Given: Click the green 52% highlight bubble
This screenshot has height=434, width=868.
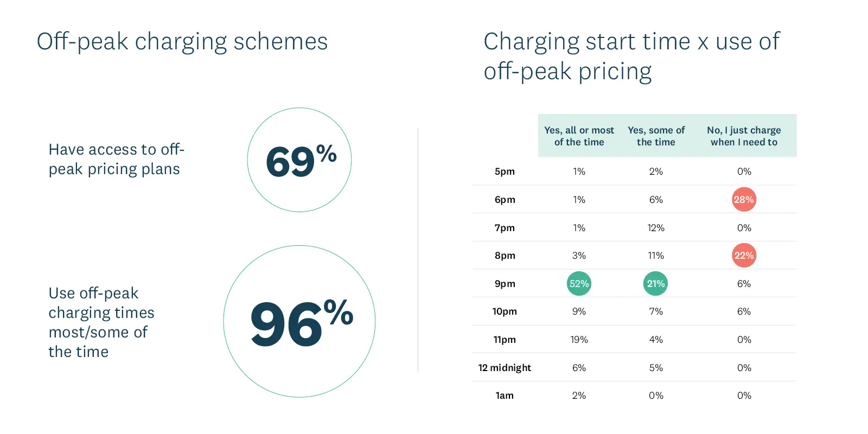Looking at the screenshot, I should [579, 284].
